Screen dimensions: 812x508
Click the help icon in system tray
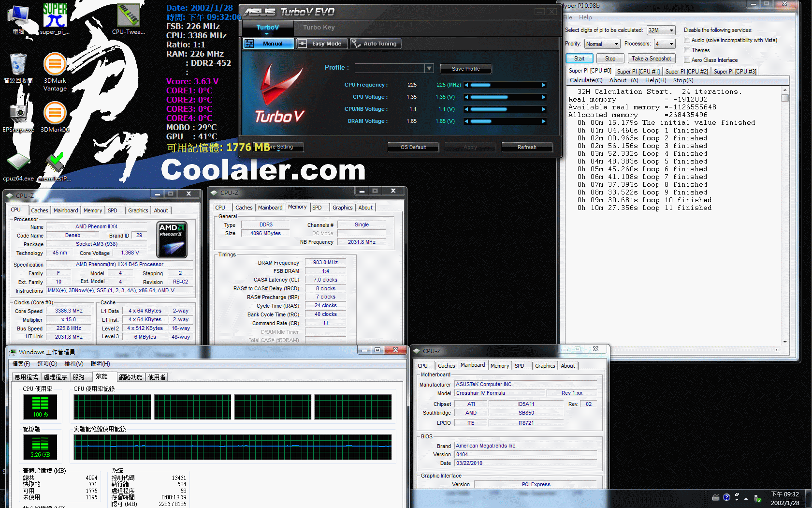click(726, 497)
